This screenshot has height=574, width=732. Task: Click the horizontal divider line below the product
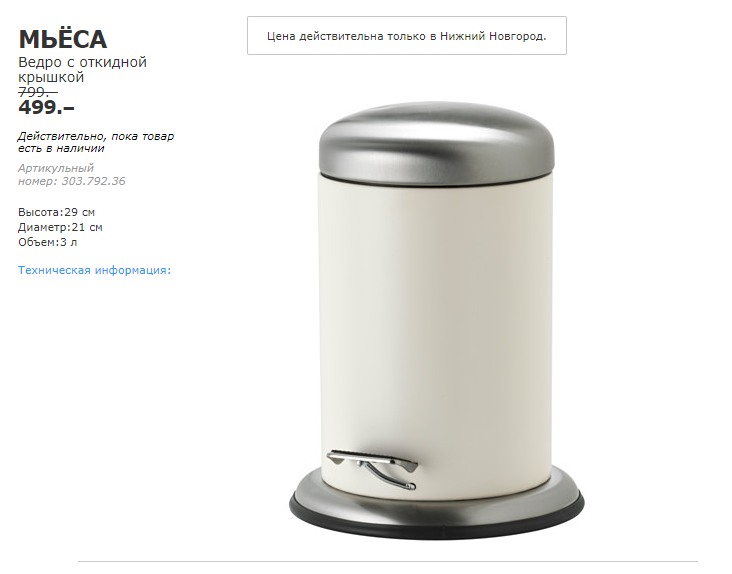(x=387, y=561)
